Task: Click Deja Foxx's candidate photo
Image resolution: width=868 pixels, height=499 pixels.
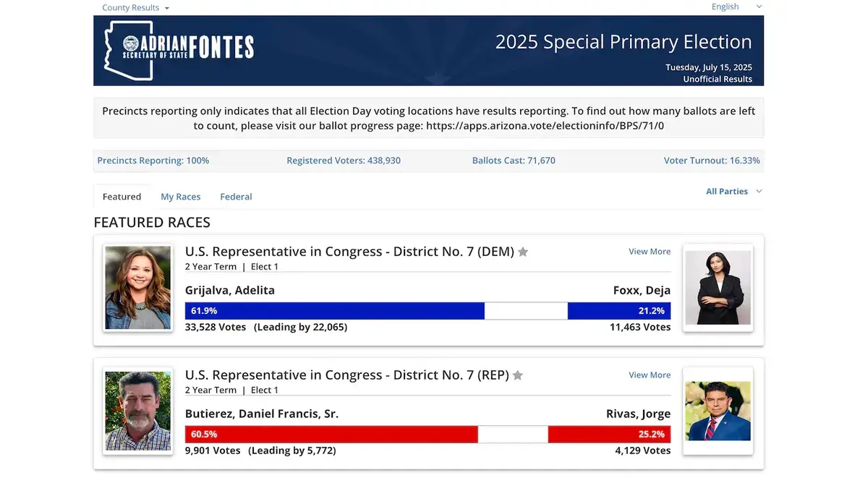Action: coord(718,287)
